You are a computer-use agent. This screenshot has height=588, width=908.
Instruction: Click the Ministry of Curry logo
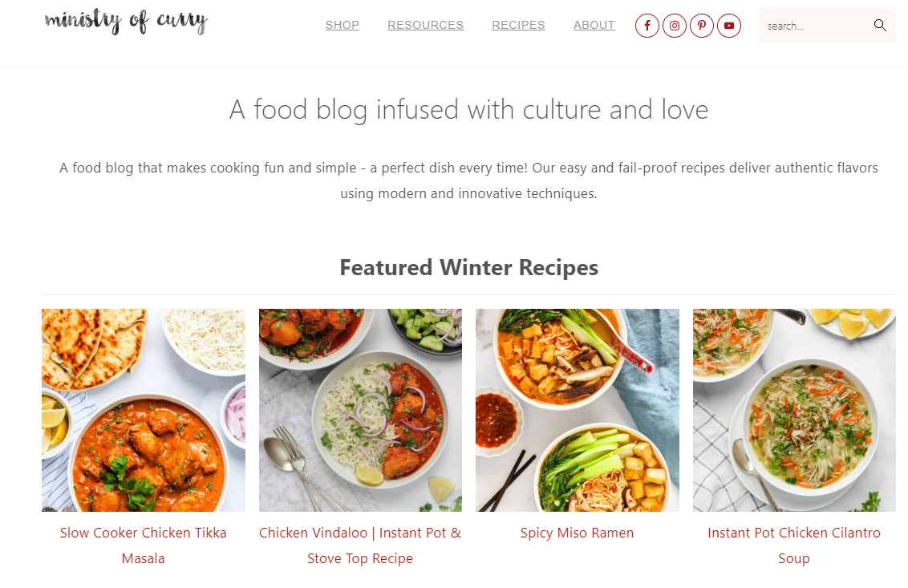[126, 22]
